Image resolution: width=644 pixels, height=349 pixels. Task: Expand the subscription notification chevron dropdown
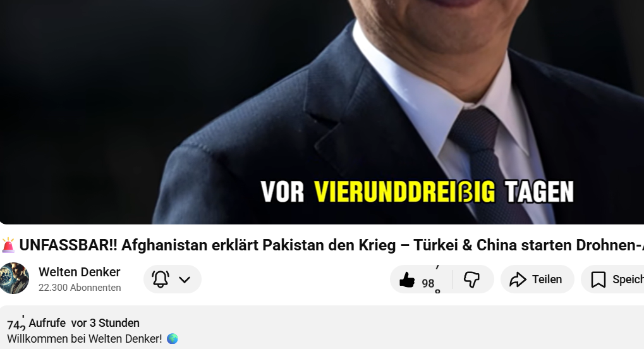pos(185,279)
